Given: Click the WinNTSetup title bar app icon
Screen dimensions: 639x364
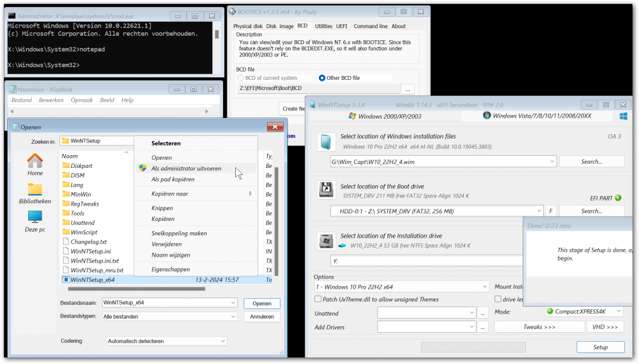Looking at the screenshot, I should (312, 105).
